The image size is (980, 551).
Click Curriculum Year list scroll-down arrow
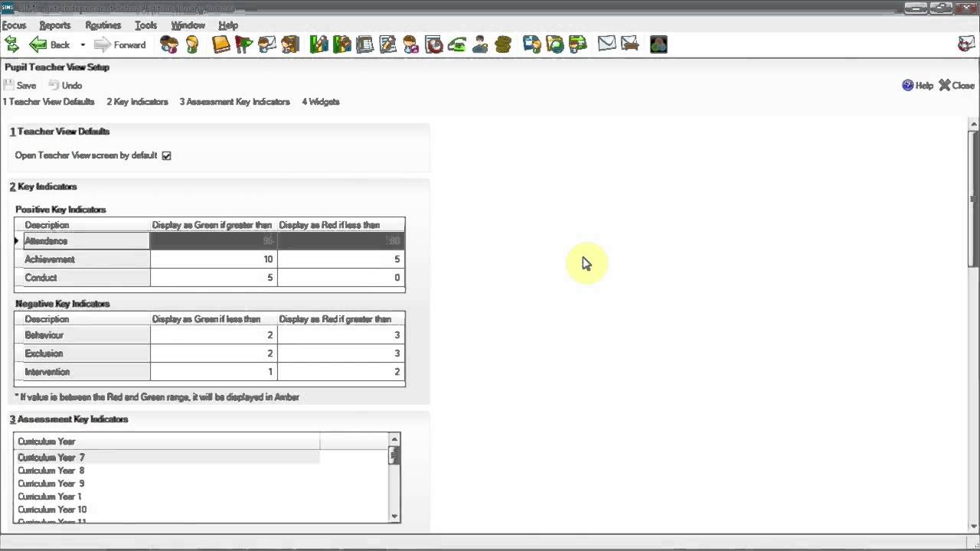tap(395, 517)
